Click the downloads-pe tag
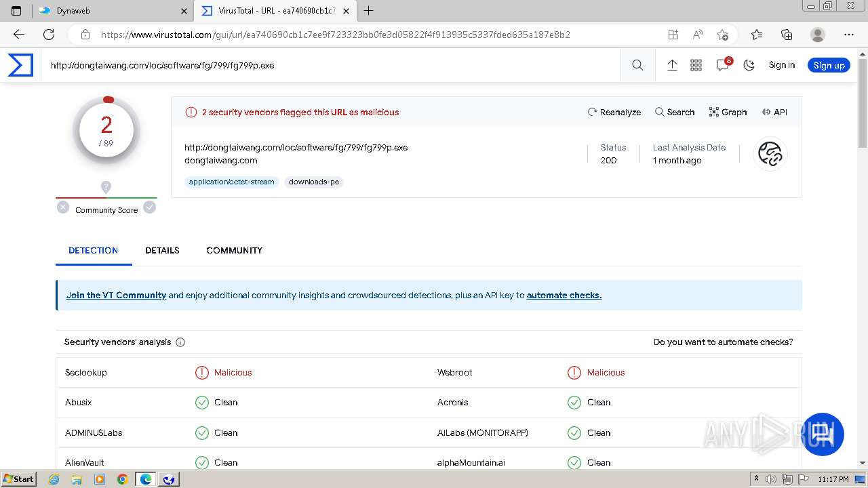Viewport: 868px width, 488px height. click(x=314, y=182)
